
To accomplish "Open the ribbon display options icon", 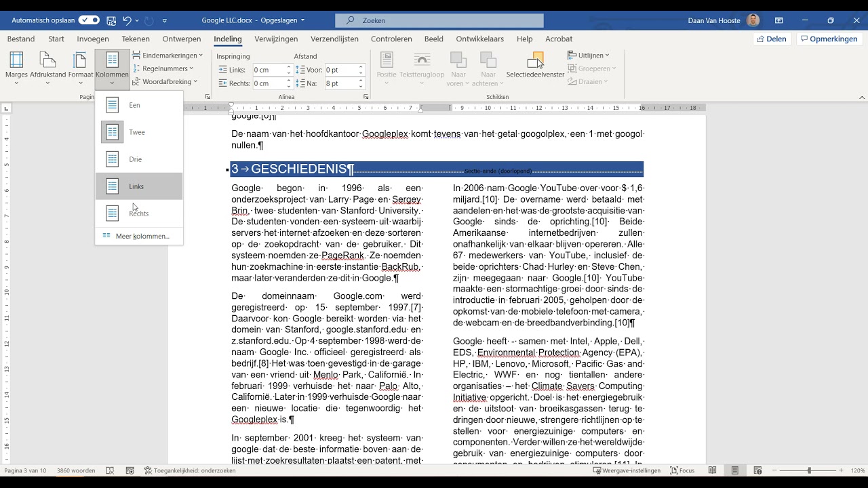I will [x=779, y=20].
